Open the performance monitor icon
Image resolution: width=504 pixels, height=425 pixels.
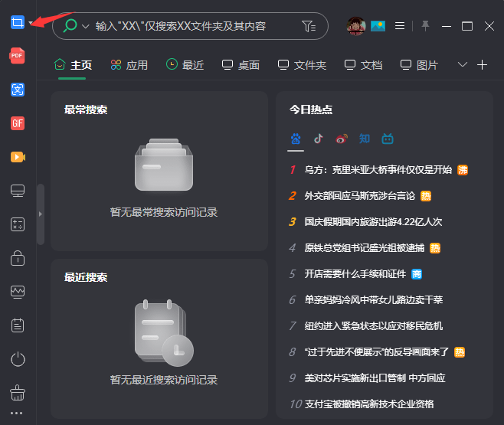pyautogui.click(x=18, y=292)
